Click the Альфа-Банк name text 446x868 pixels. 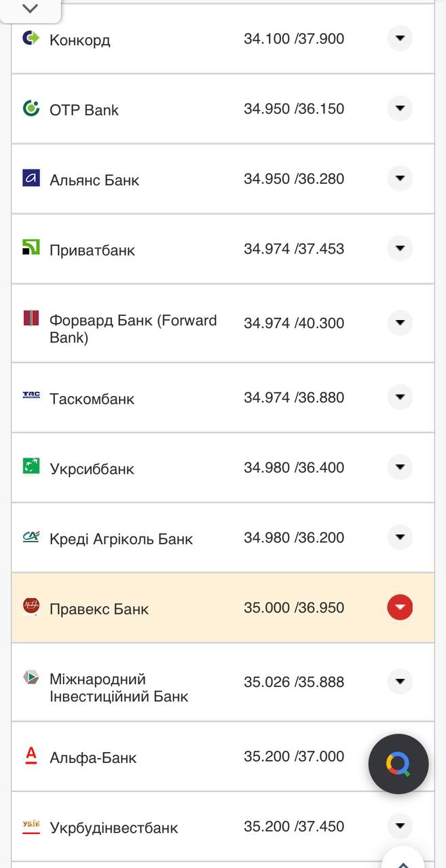point(94,757)
